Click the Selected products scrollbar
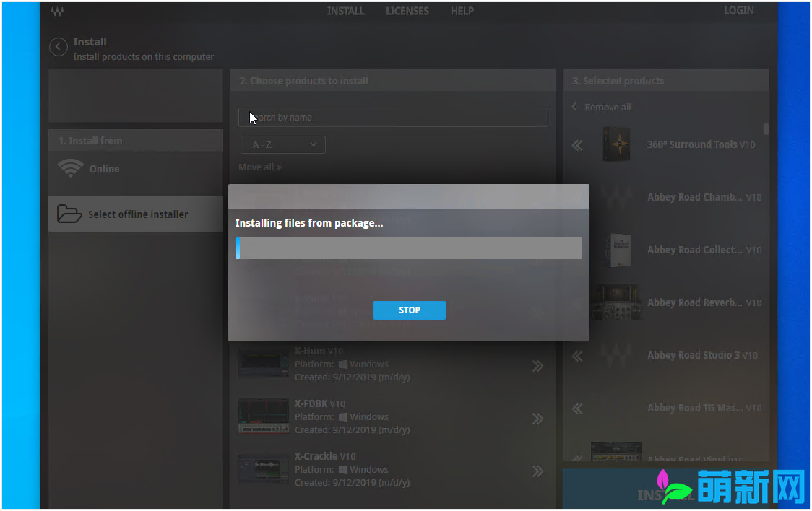 [766, 128]
